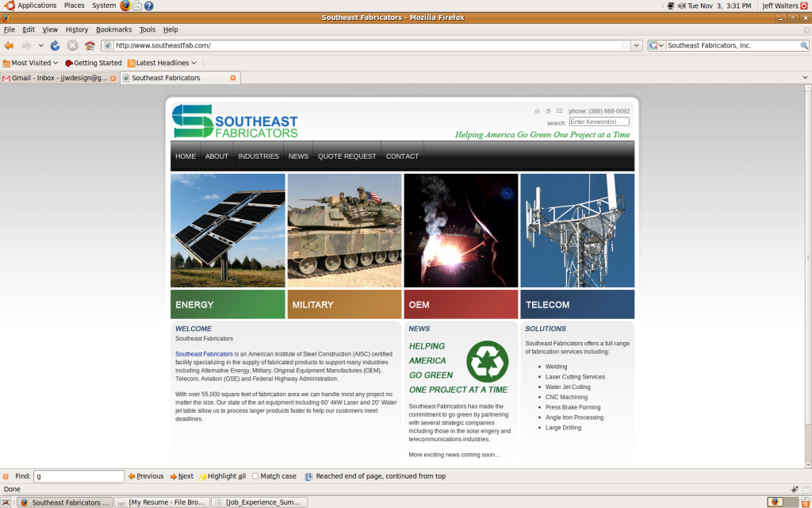Open NEWS in the site navigation bar

click(298, 156)
